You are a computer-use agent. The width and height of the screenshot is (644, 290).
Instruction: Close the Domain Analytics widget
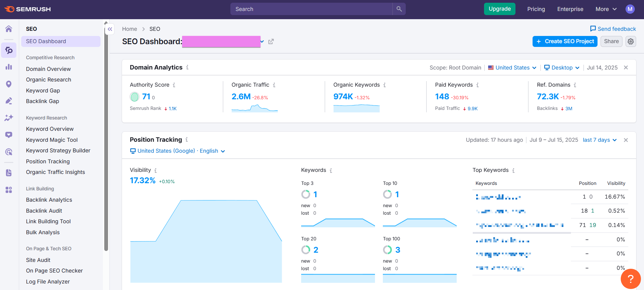(x=626, y=67)
